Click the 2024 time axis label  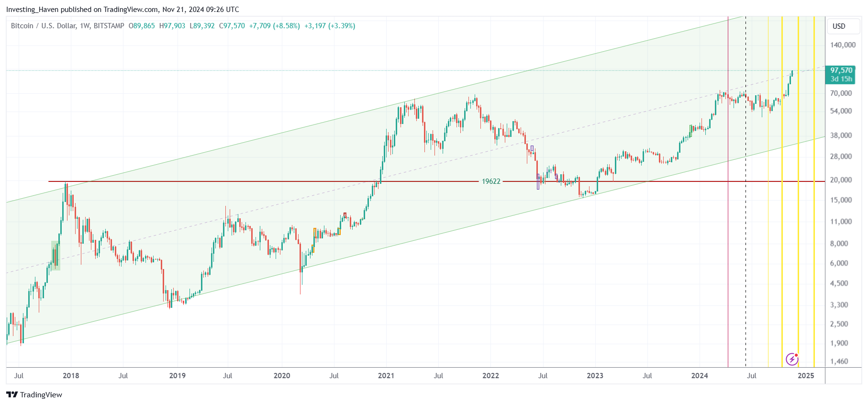[x=700, y=376]
